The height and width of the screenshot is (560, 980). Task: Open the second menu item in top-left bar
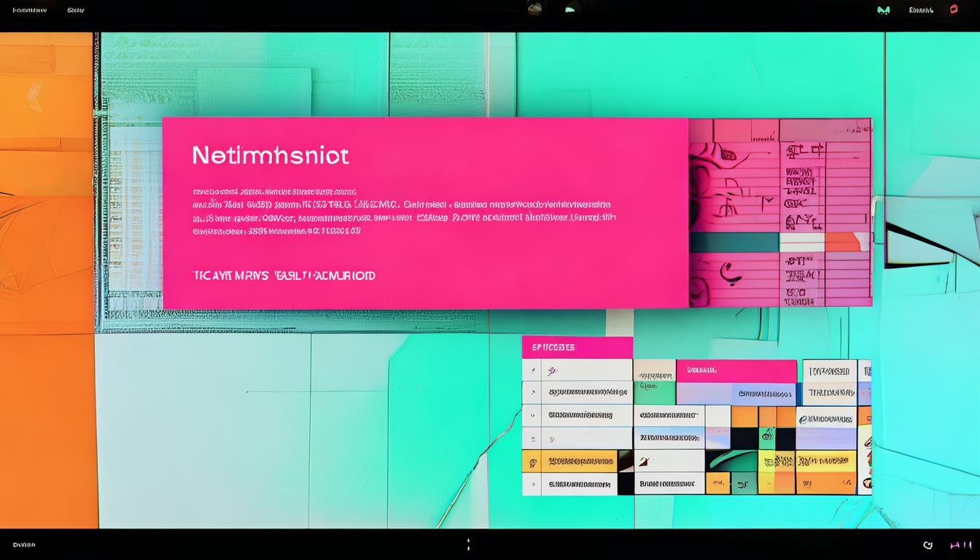pyautogui.click(x=76, y=10)
